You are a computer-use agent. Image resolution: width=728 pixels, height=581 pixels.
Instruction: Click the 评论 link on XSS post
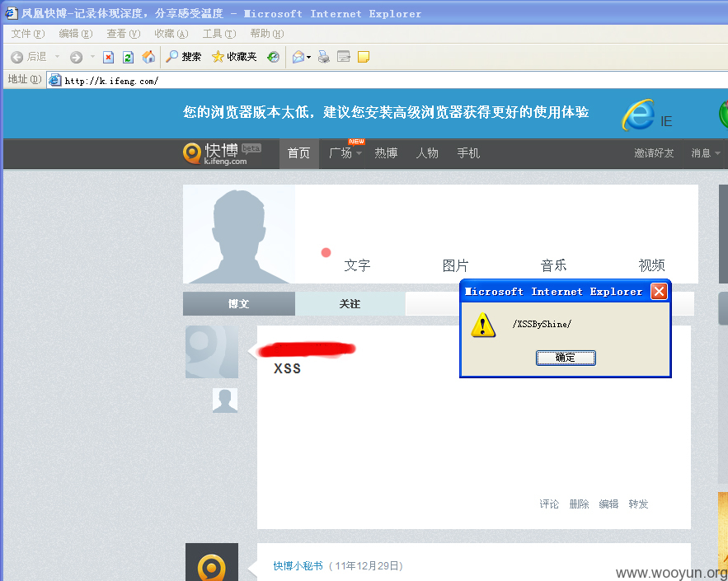click(x=549, y=504)
